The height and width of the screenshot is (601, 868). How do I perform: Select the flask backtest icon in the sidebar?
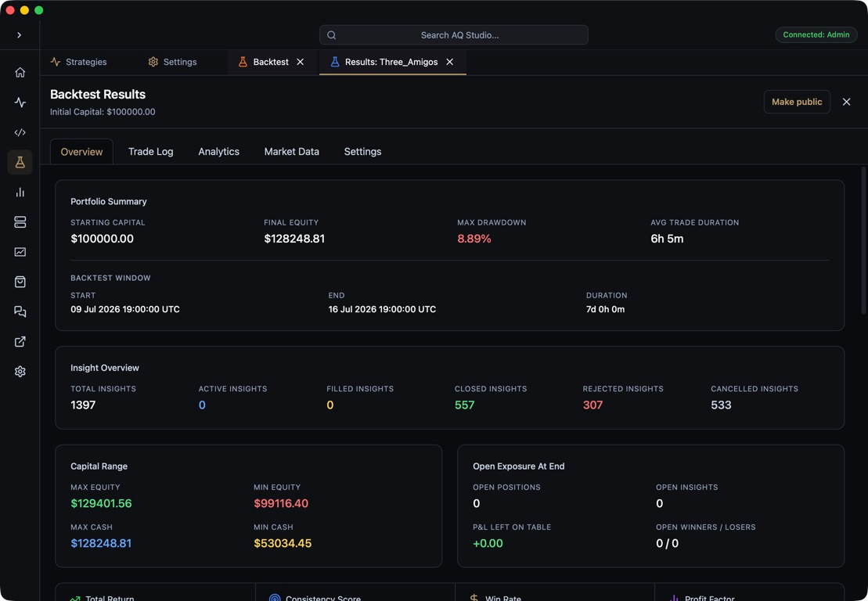(20, 162)
